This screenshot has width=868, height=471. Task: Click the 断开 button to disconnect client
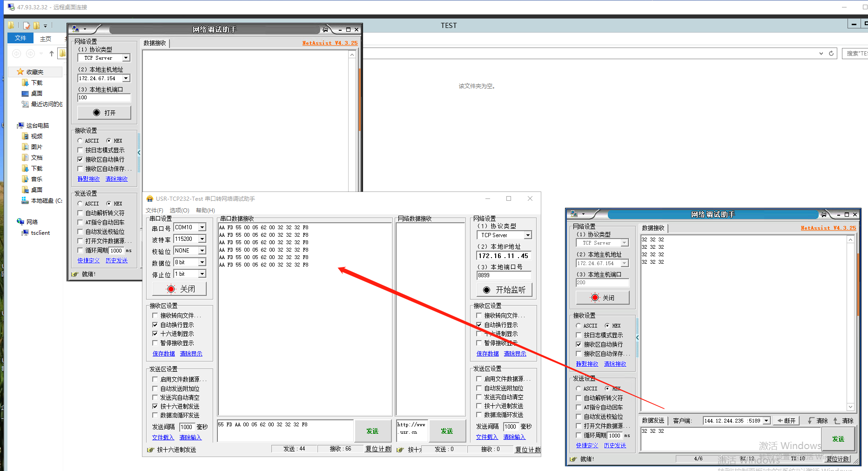(x=787, y=421)
